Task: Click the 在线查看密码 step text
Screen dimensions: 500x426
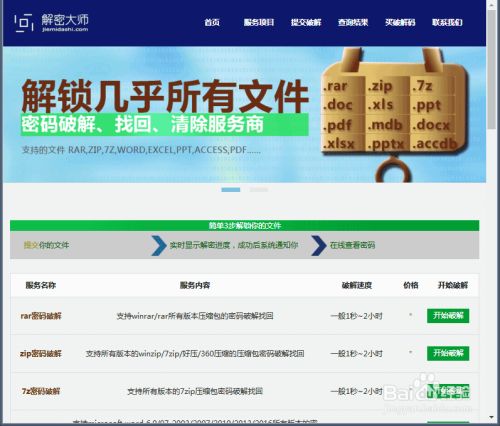Action: tap(352, 245)
